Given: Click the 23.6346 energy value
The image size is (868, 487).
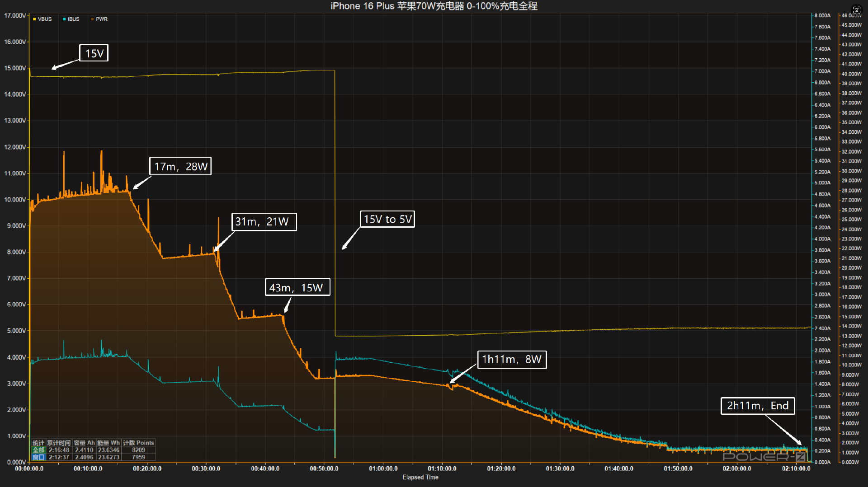Looking at the screenshot, I should (108, 450).
